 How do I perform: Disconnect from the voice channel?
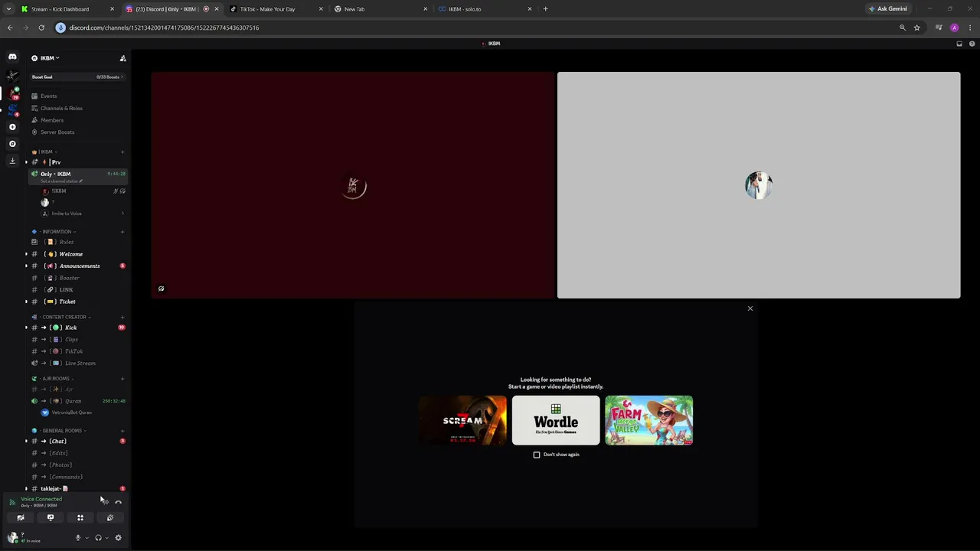tap(118, 502)
